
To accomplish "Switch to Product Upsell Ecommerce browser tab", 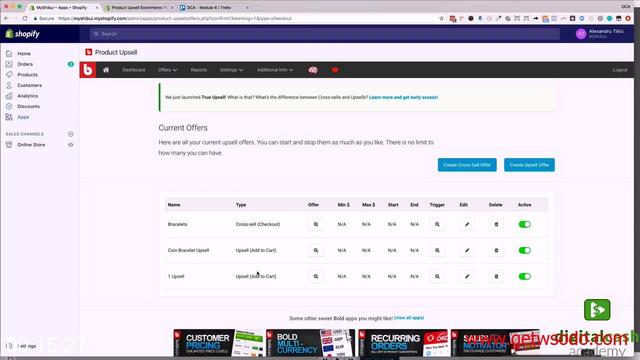I will click(x=139, y=7).
